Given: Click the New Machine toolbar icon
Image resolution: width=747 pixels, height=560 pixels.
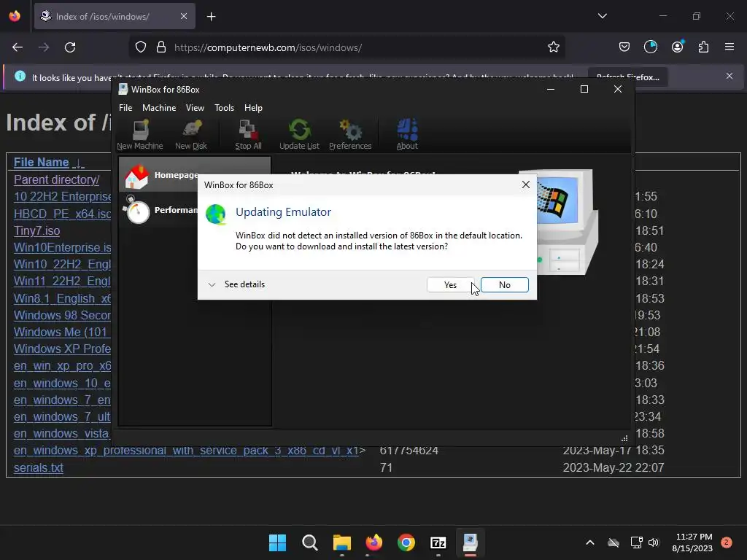Looking at the screenshot, I should coord(140,135).
